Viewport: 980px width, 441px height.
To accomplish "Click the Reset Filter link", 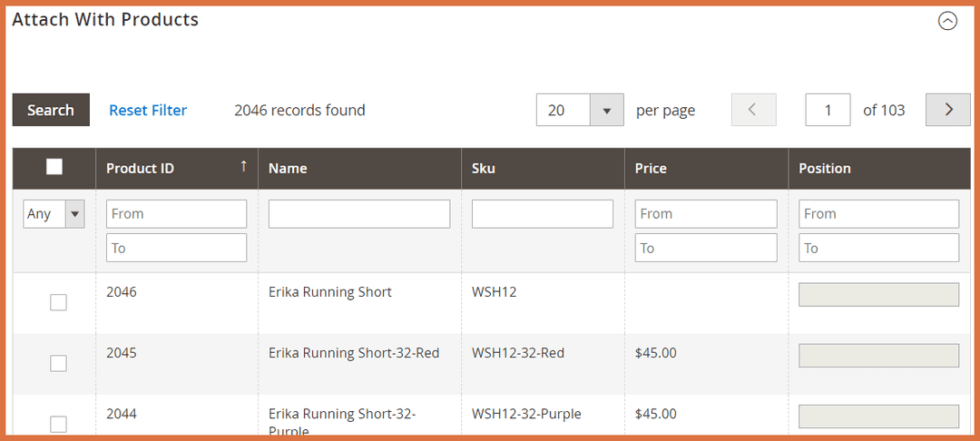I will click(x=148, y=110).
